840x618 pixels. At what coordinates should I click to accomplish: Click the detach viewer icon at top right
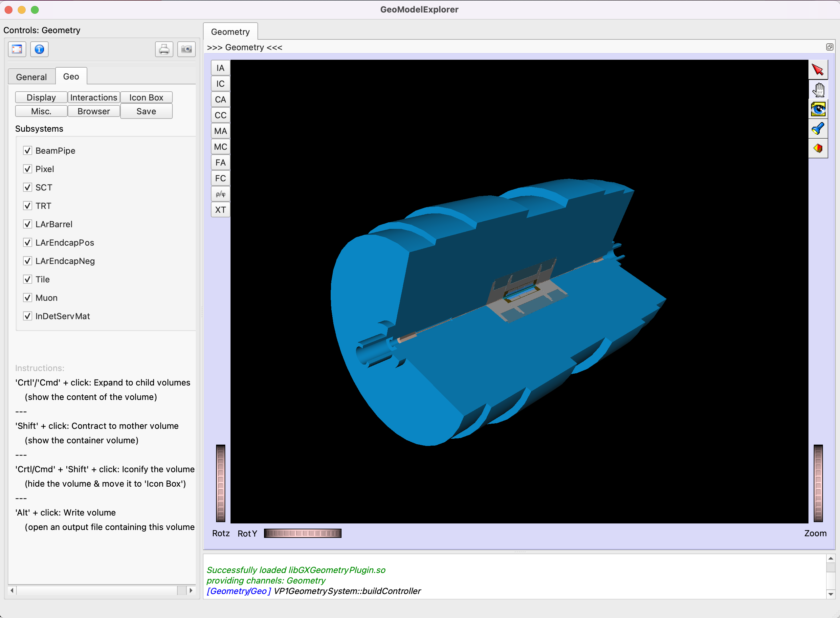click(829, 47)
